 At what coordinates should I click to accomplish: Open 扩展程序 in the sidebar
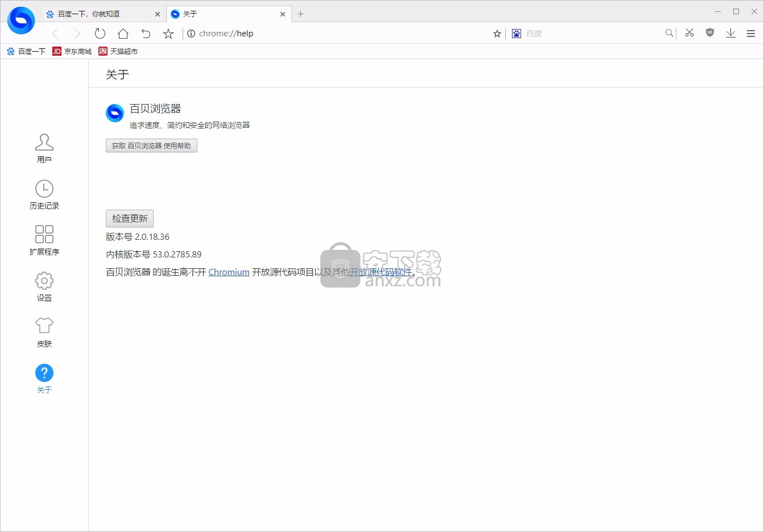click(44, 240)
